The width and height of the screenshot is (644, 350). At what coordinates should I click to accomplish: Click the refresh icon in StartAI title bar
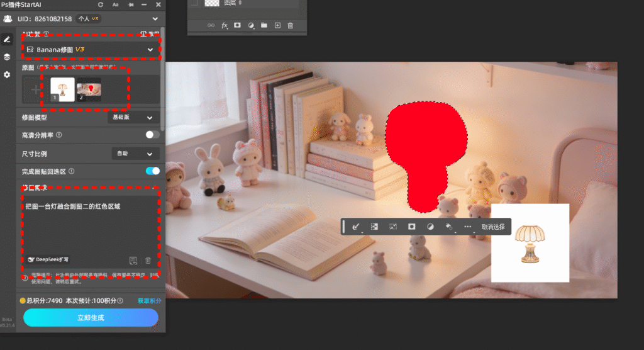tap(101, 4)
